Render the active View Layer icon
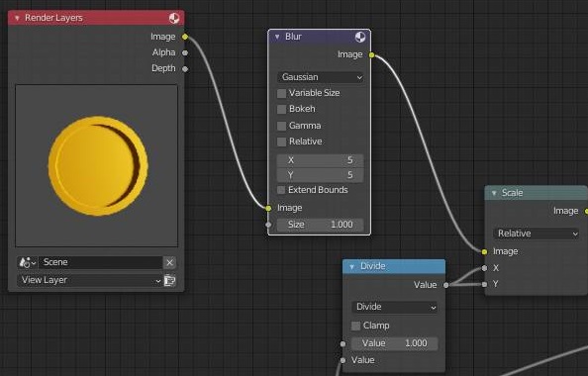Screen dimensions: 588x376 click(169, 280)
